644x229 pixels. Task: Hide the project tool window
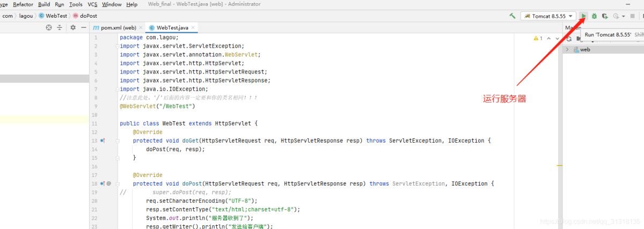(84, 27)
